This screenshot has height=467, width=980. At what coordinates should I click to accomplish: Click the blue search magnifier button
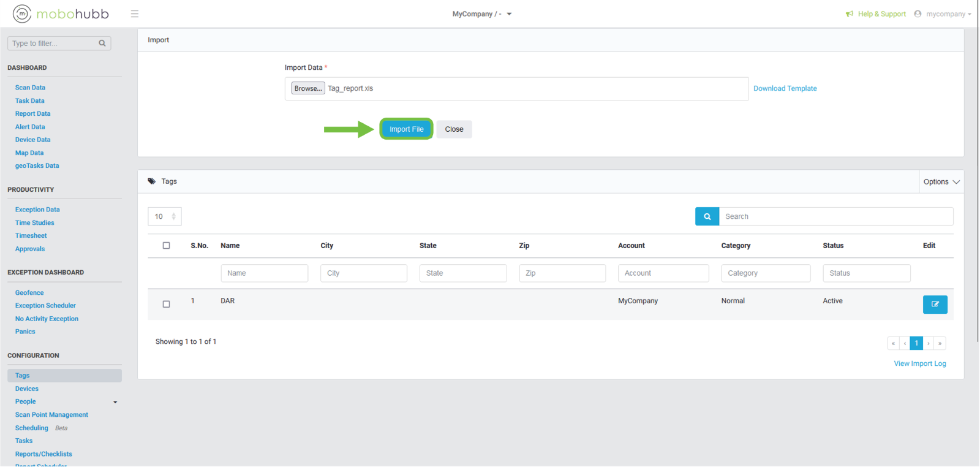click(707, 216)
